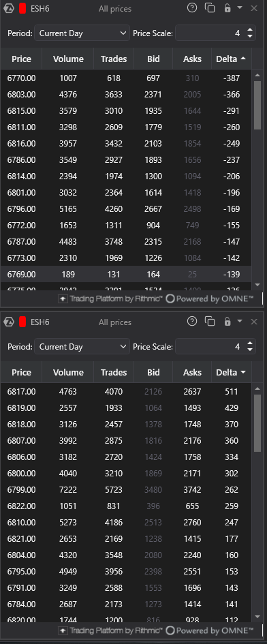Open dropdown arrow beside top panel lock
Screen dimensions: 267x644
240,7
